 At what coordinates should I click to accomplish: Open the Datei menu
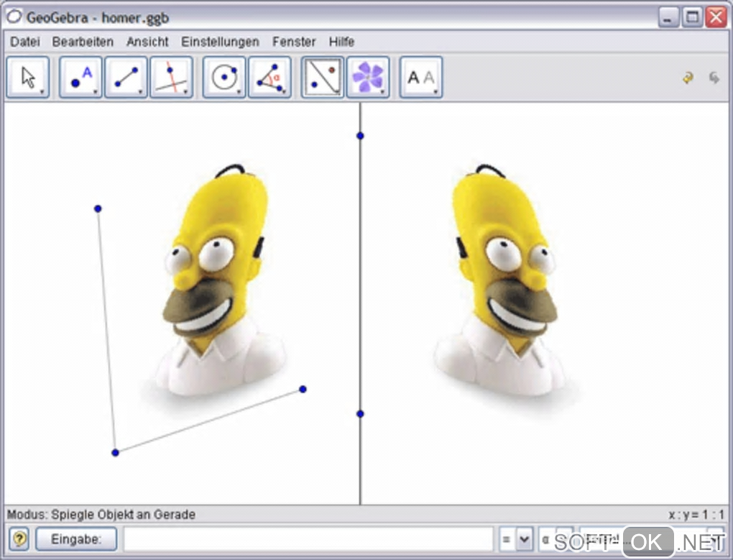pos(24,42)
